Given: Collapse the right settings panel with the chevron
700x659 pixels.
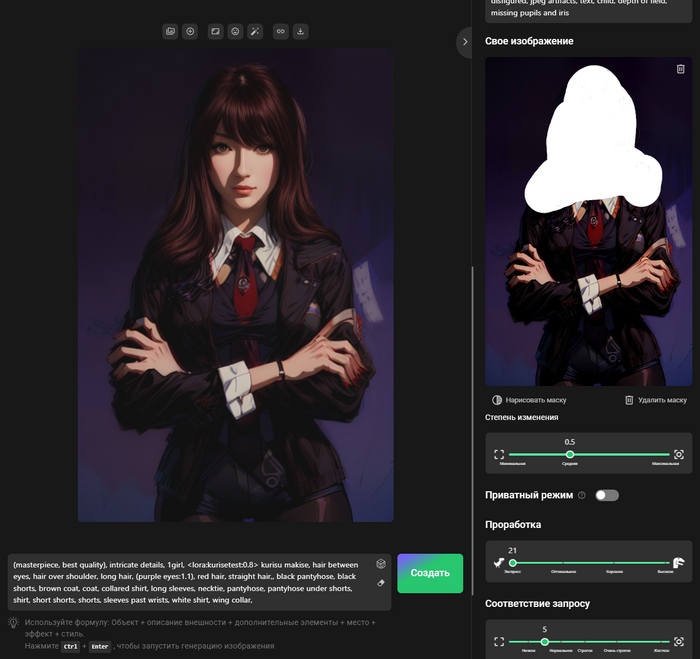Looking at the screenshot, I should (x=465, y=42).
